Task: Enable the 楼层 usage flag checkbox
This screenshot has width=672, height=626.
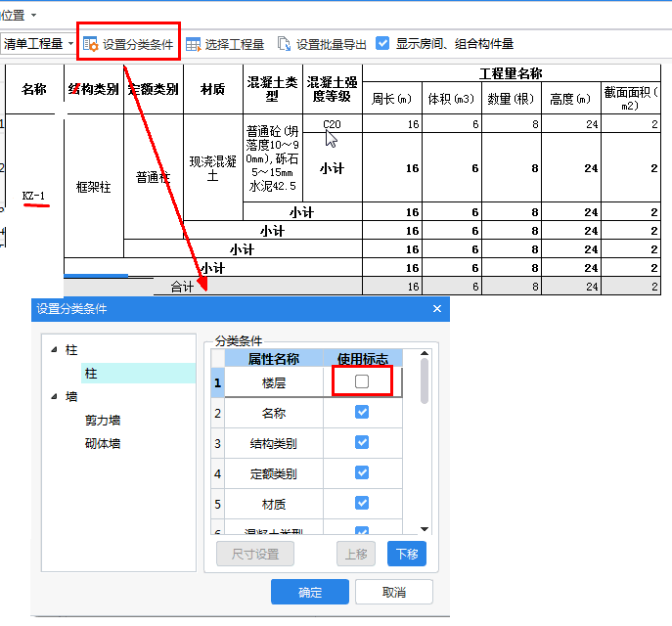Action: pyautogui.click(x=362, y=381)
